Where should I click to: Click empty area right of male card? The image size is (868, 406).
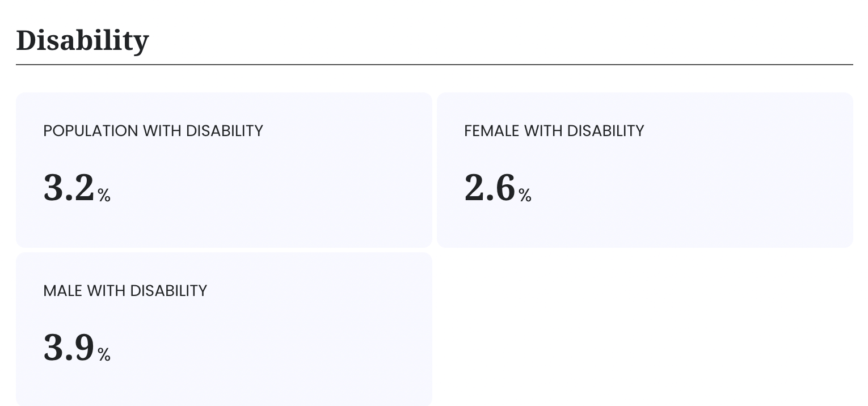[645, 329]
